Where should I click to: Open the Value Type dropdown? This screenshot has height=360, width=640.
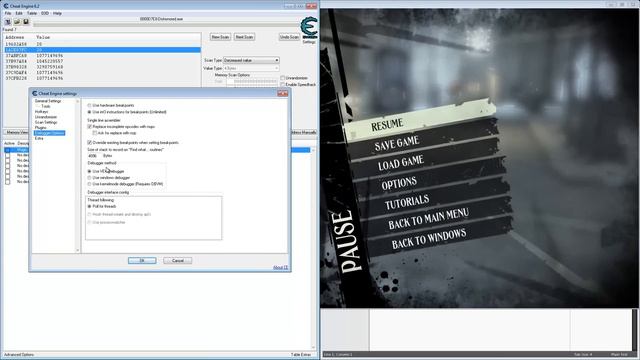coord(251,68)
